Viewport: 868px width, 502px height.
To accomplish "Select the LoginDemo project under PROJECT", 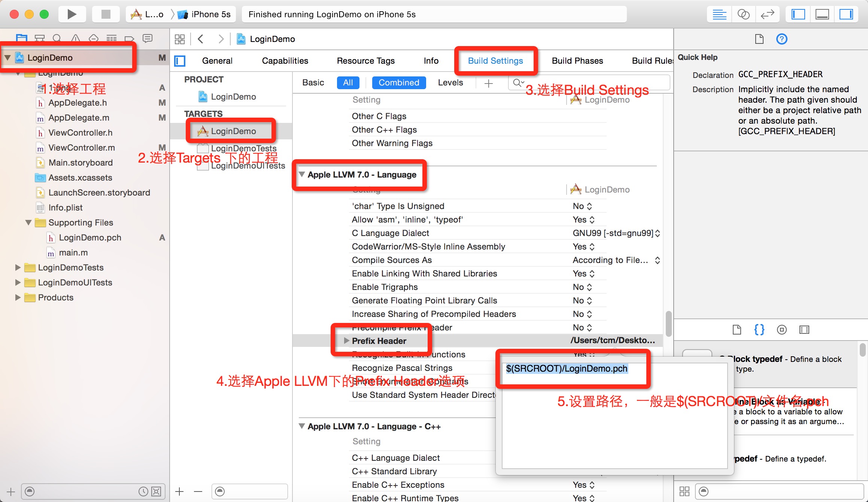I will [x=228, y=97].
